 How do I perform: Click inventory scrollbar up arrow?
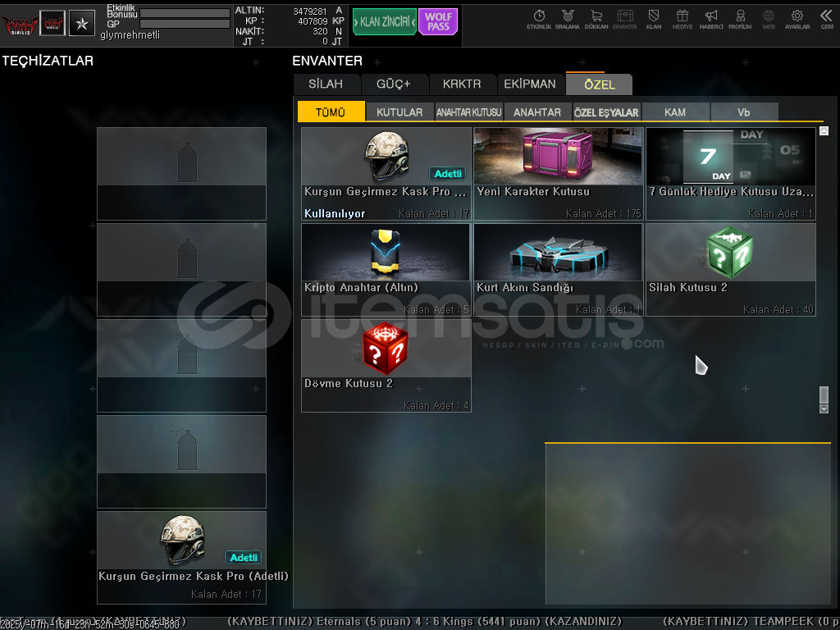pos(824,130)
